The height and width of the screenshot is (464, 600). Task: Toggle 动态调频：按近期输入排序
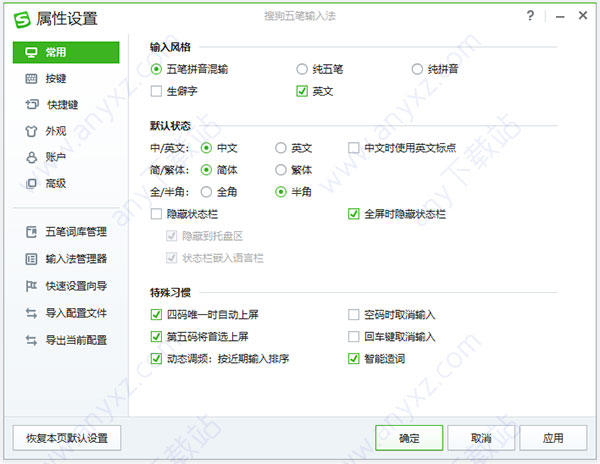point(156,359)
